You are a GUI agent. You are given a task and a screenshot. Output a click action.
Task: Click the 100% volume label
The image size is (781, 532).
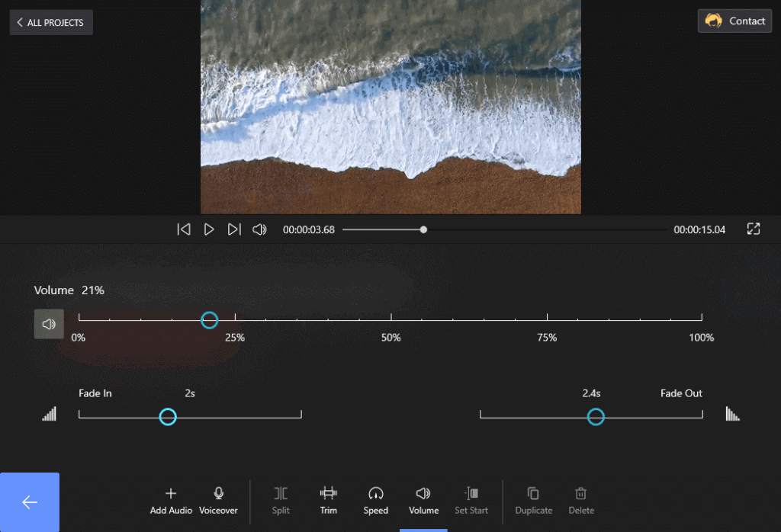(702, 338)
